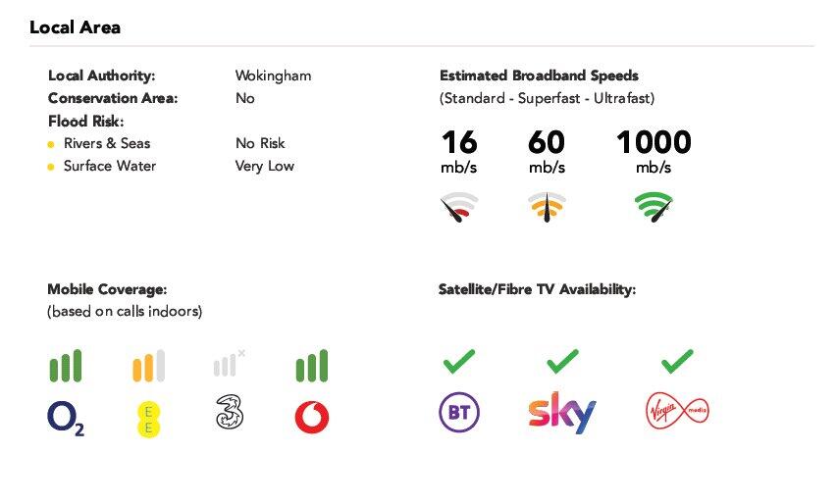This screenshot has height=504, width=838.
Task: Click the Wokingham local authority value
Action: 273,76
